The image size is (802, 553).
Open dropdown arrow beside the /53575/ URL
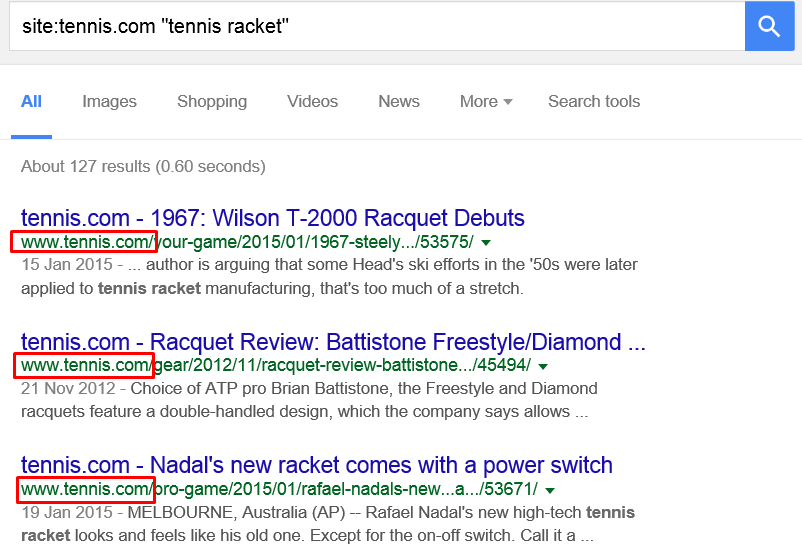[x=486, y=243]
